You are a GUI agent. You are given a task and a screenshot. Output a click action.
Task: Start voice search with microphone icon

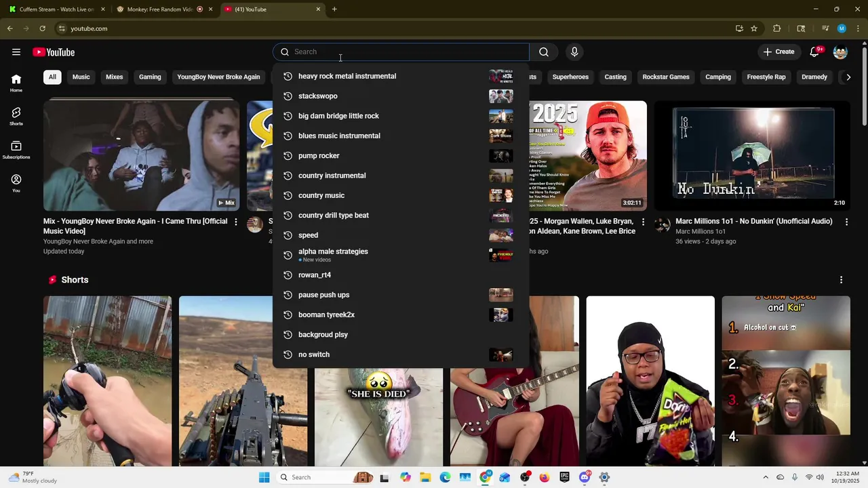point(574,52)
